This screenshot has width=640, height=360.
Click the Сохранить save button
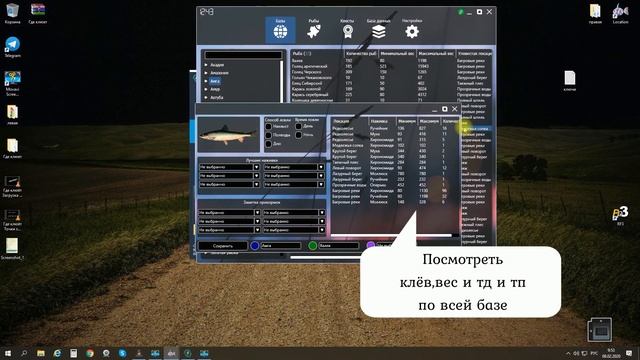[222, 246]
